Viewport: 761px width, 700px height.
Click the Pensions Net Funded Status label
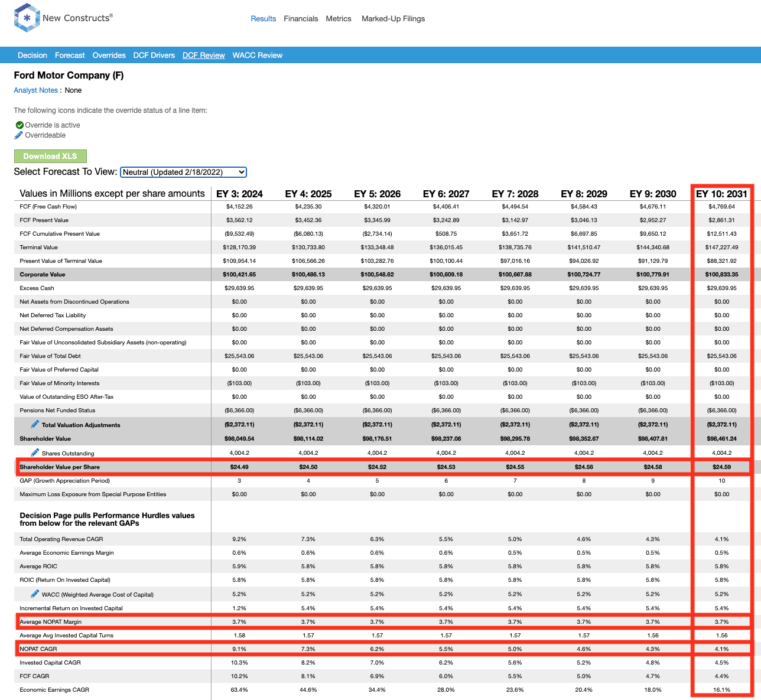coord(57,411)
